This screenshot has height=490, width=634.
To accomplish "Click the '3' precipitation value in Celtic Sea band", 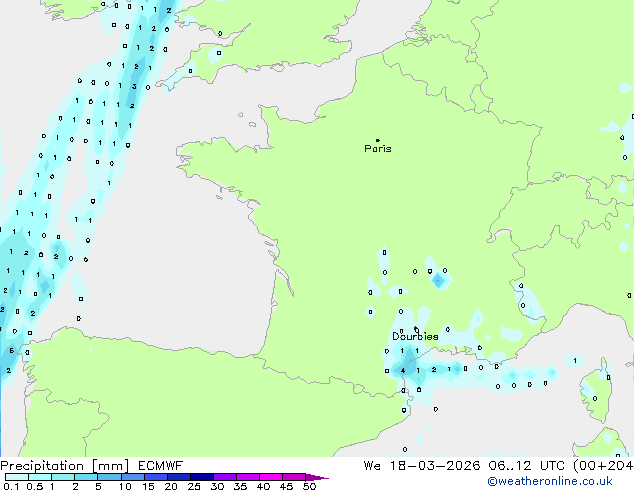I will tap(134, 87).
